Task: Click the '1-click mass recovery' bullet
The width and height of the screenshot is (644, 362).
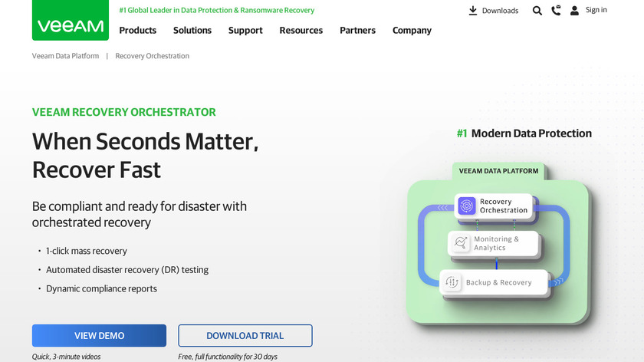Action: point(86,251)
